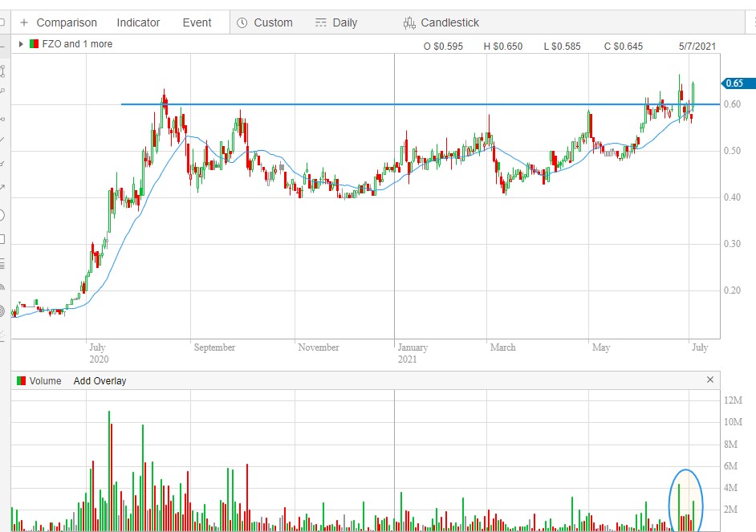Expand the FZO and 1 more legend

coord(21,44)
